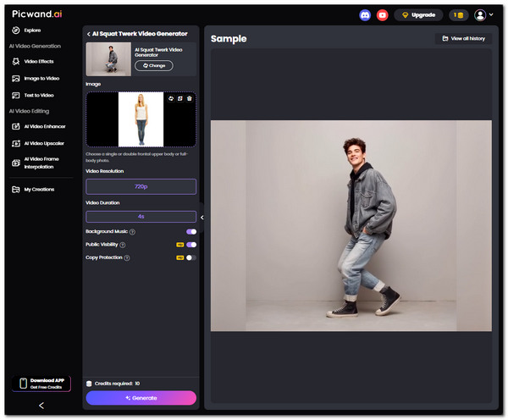
Task: Click the Upgrade button
Action: pyautogui.click(x=418, y=15)
